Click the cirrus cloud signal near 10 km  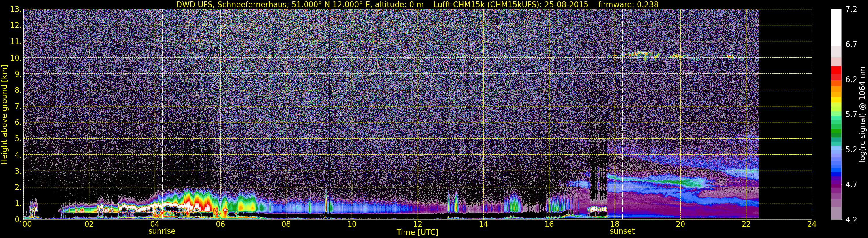671,56
